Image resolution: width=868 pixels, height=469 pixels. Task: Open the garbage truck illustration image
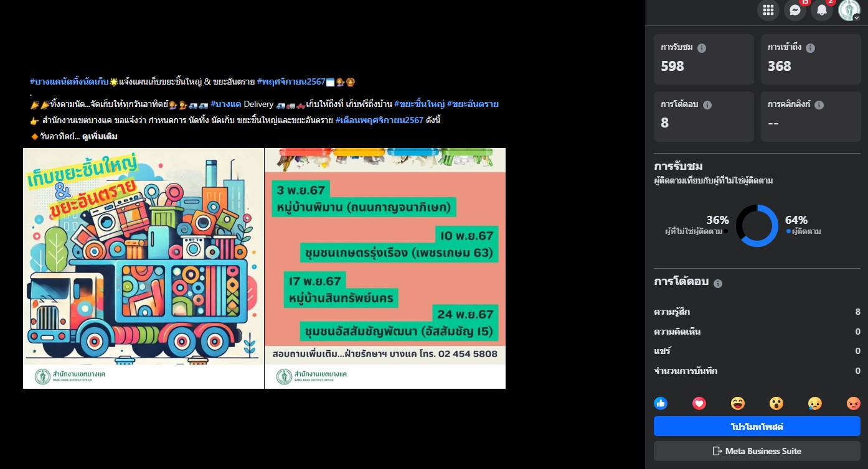click(x=143, y=268)
